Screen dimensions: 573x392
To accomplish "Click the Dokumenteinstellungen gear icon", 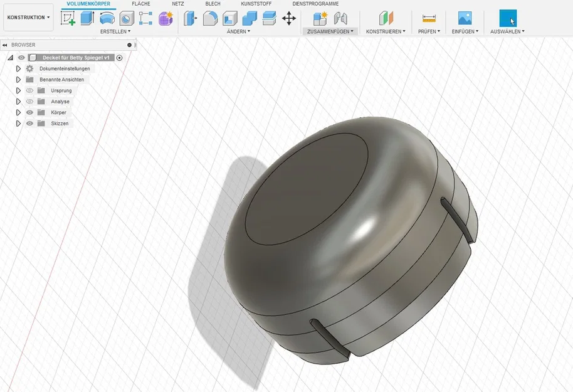I will pyautogui.click(x=29, y=68).
